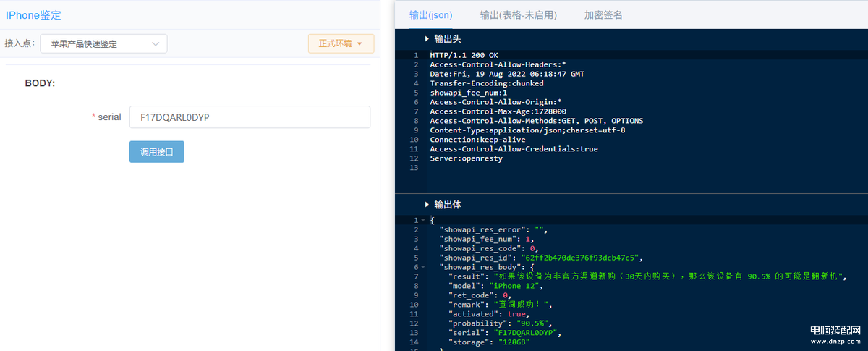Click the "ret_code": 0 line

[480, 295]
